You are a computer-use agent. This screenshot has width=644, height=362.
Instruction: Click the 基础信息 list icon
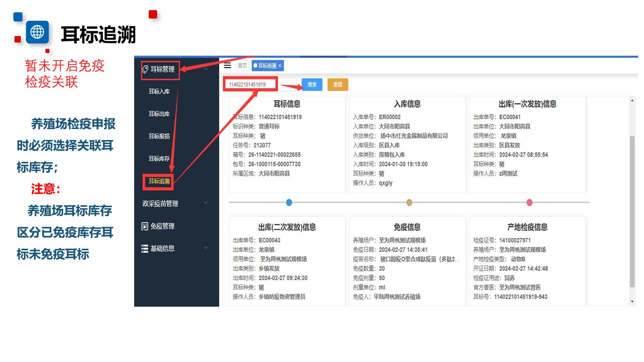point(145,248)
